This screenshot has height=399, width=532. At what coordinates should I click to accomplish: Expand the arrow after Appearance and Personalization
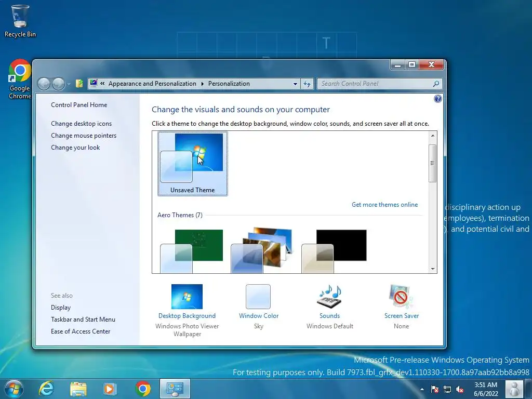click(203, 84)
